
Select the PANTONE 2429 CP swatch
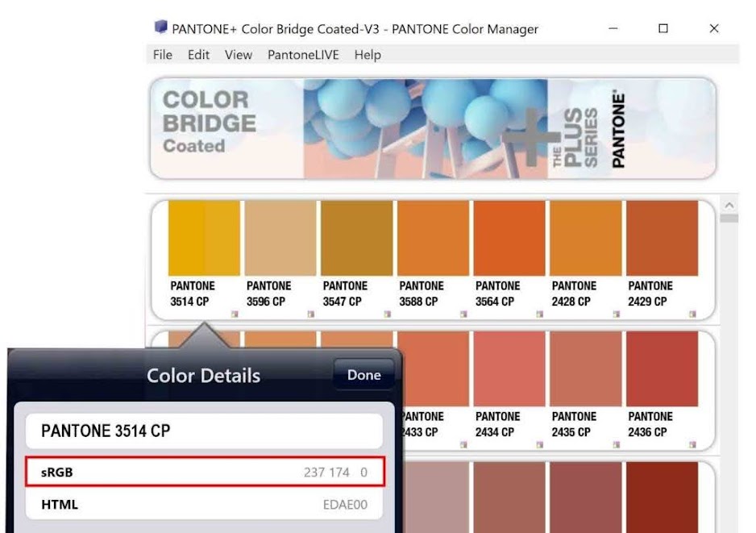pos(662,239)
